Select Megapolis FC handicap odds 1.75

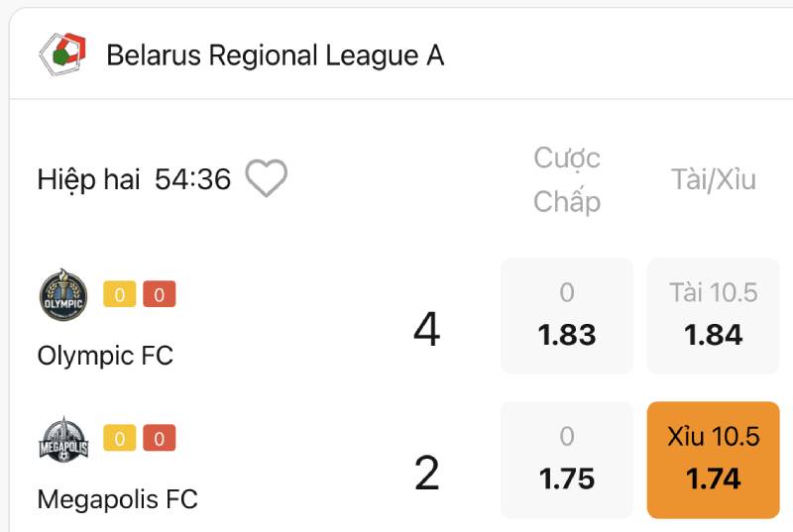pos(566,460)
